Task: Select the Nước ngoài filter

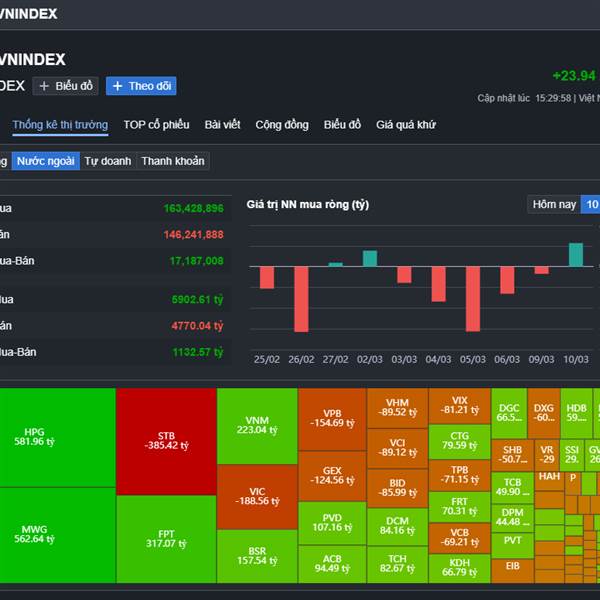Action: click(x=46, y=161)
